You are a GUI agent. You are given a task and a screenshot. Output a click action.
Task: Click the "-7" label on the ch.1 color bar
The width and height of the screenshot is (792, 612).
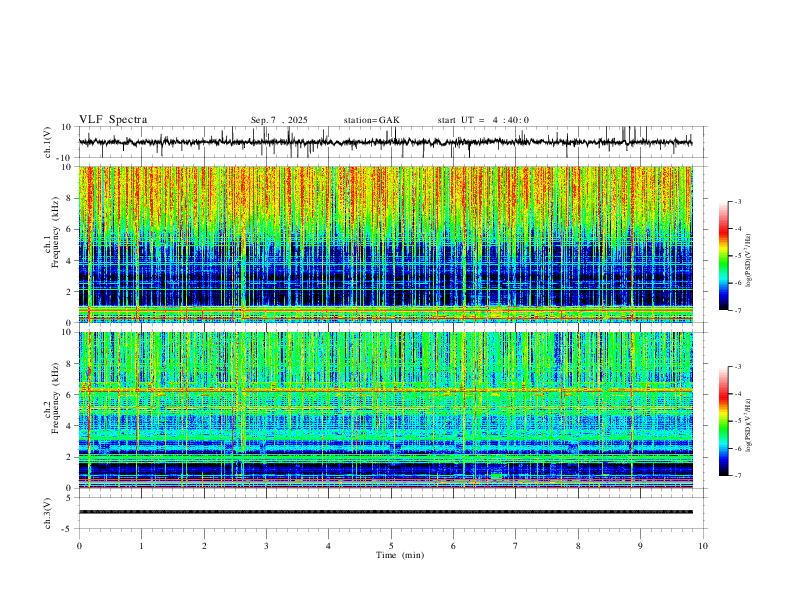[737, 310]
